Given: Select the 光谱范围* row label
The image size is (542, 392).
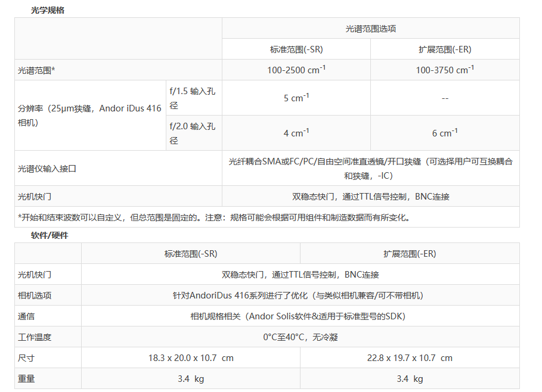Looking at the screenshot, I should [x=36, y=70].
